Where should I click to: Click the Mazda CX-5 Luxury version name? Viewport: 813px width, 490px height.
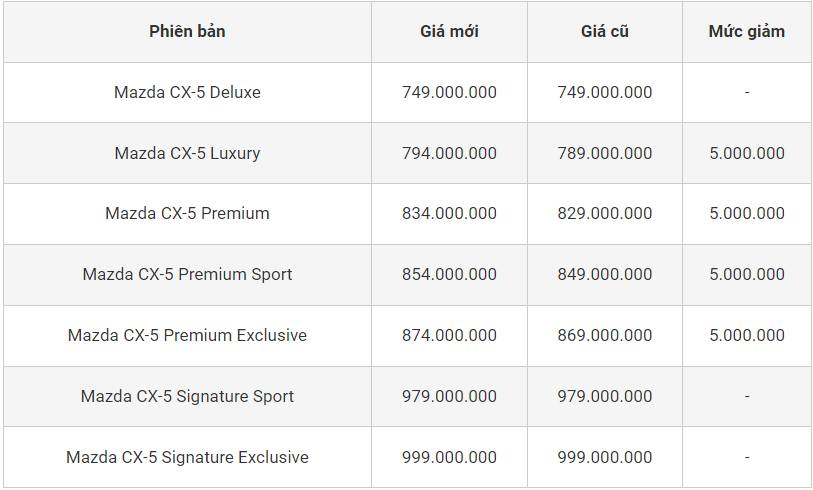click(x=187, y=153)
